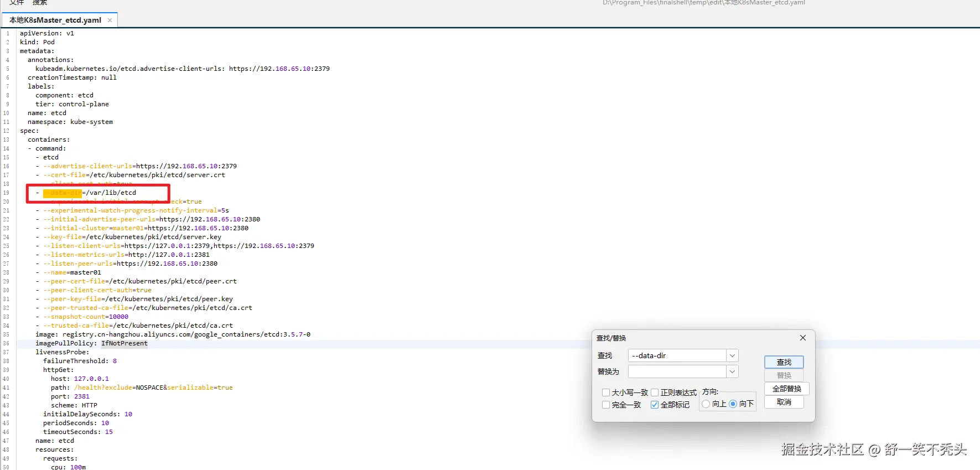The width and height of the screenshot is (980, 470).
Task: Enable the 完全一致 checkbox
Action: 606,405
